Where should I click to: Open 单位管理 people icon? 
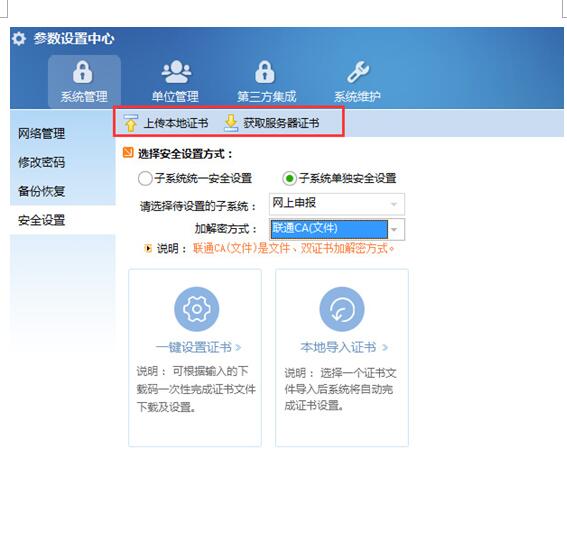point(176,72)
